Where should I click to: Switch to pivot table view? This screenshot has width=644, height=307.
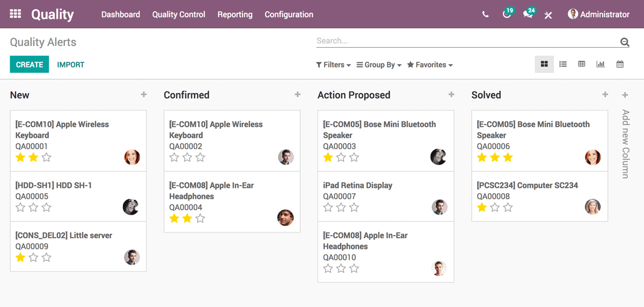581,64
